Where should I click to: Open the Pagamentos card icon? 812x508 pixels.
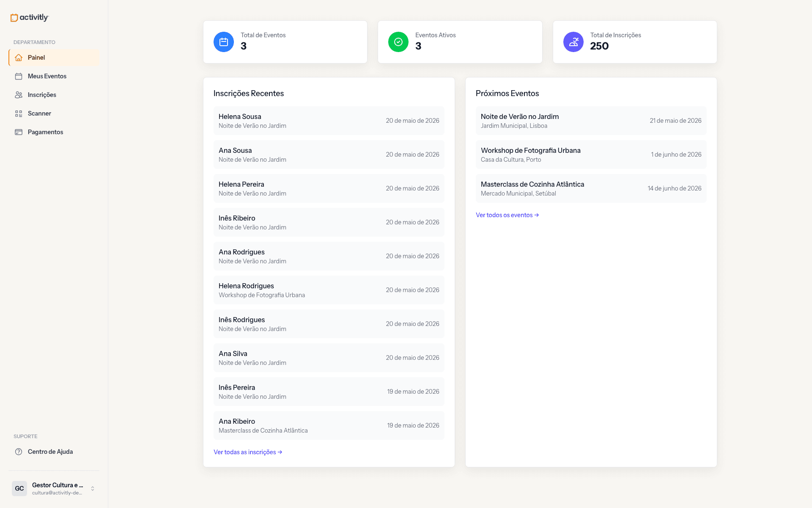coord(19,132)
